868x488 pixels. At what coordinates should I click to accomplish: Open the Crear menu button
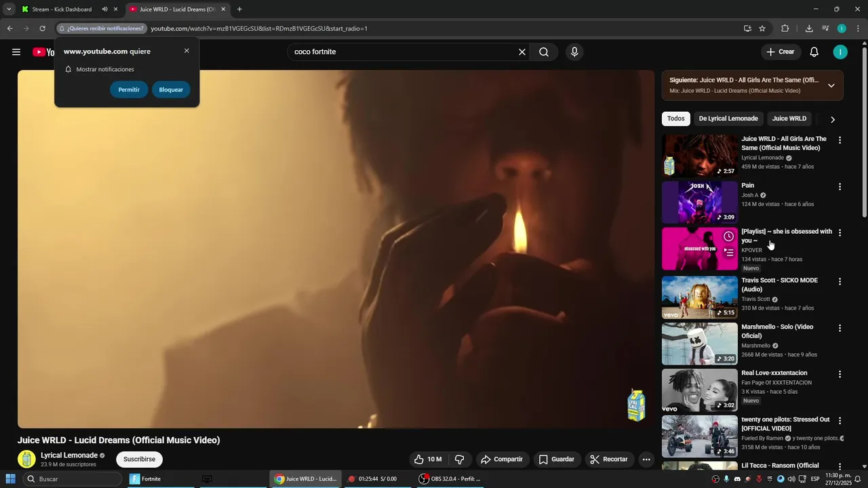point(781,52)
